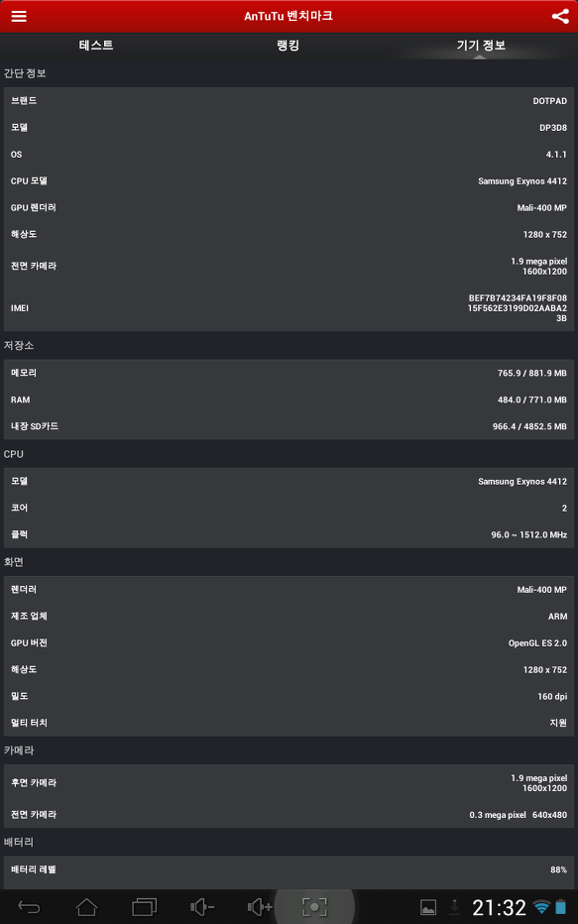The image size is (578, 924).
Task: Tap the volume down speaker icon
Action: pos(202,907)
